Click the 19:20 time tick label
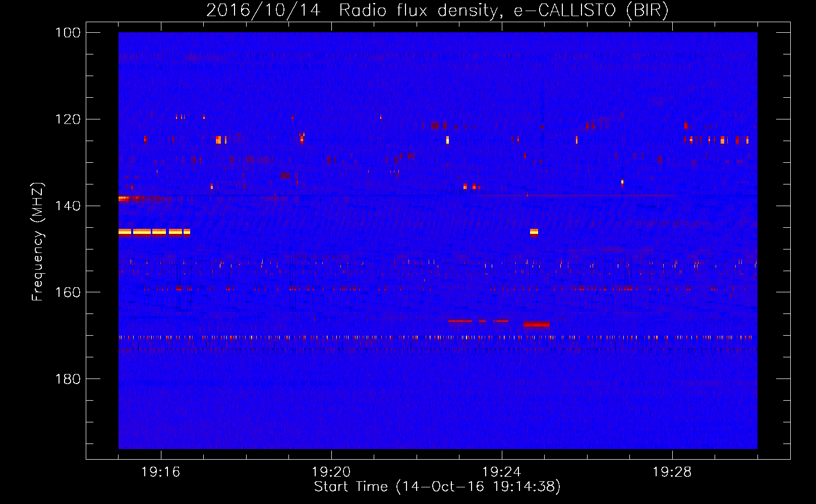Viewport: 816px width, 504px height. 331,472
